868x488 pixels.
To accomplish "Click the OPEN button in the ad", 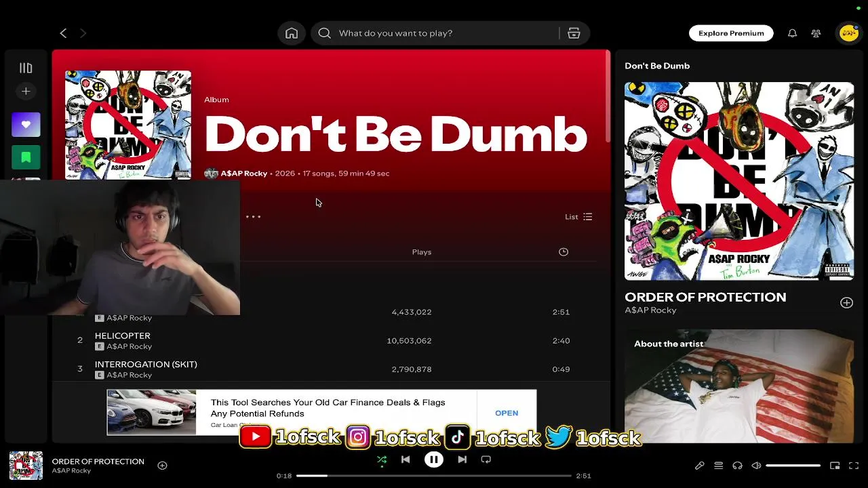I will (507, 413).
